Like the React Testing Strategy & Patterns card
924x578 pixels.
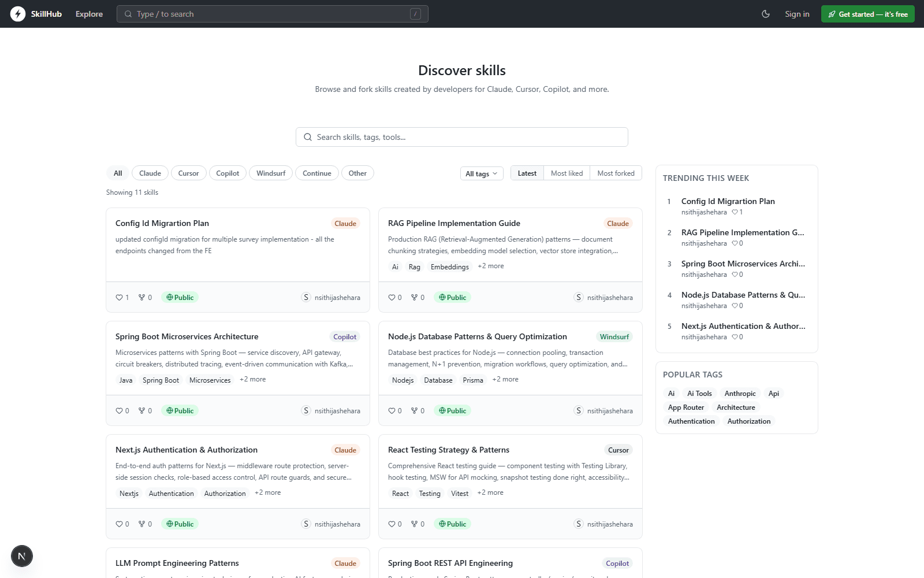[392, 524]
